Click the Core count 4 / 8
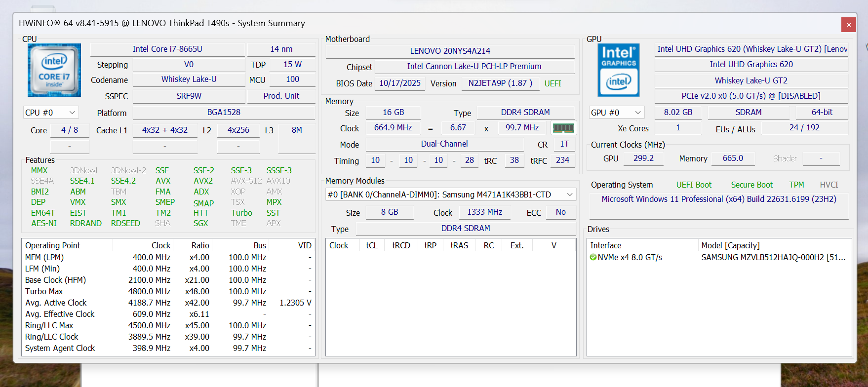868x387 pixels. click(x=70, y=130)
